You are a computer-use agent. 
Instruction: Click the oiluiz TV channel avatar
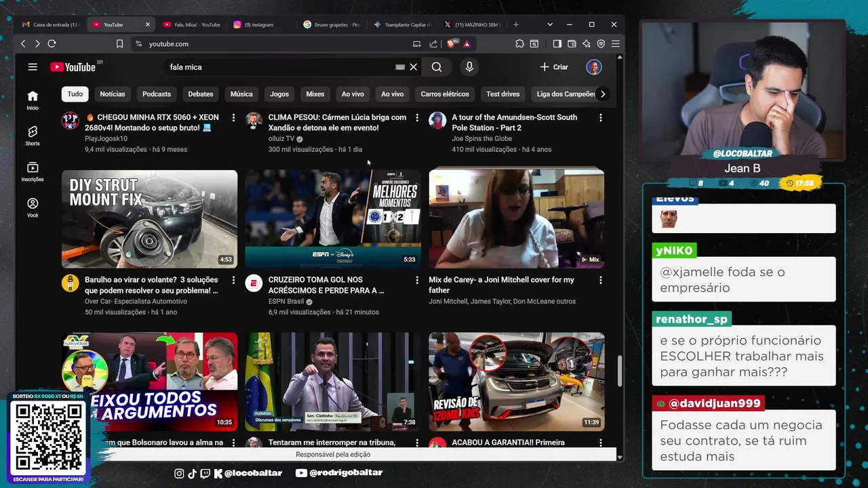(x=254, y=121)
